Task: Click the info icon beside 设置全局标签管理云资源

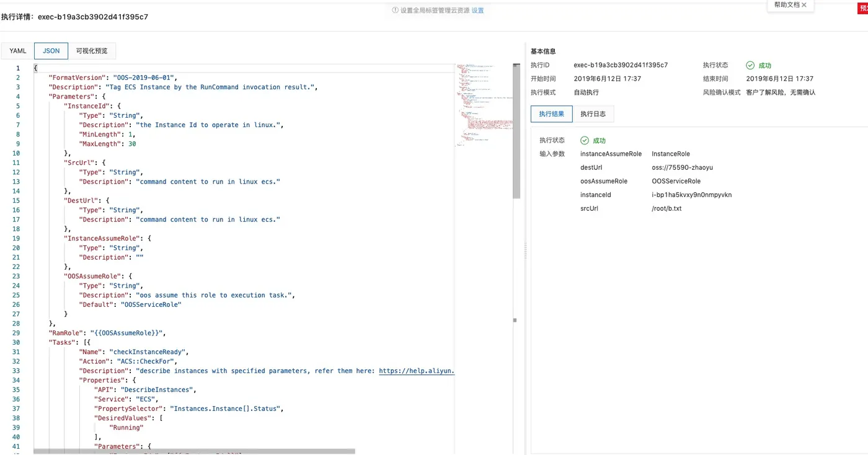Action: 395,11
